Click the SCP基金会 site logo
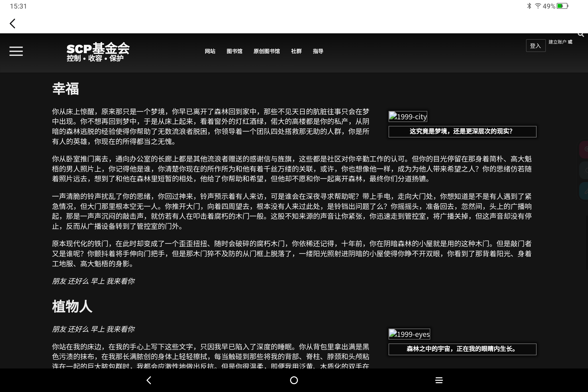588x392 pixels. (98, 48)
